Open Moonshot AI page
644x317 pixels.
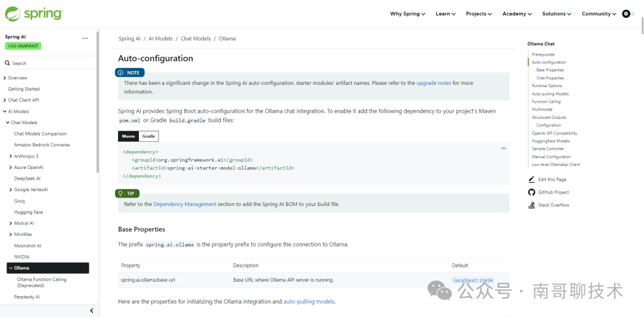coord(27,246)
